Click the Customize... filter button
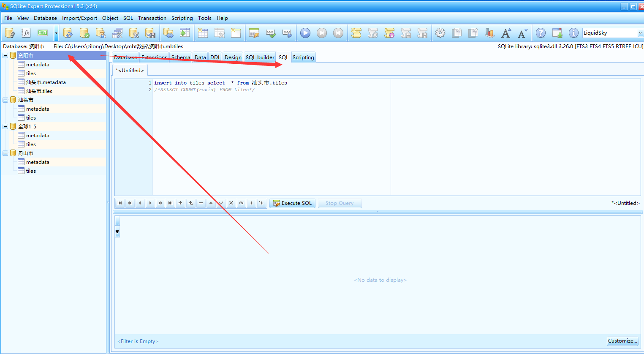The width and height of the screenshot is (644, 354). tap(622, 341)
